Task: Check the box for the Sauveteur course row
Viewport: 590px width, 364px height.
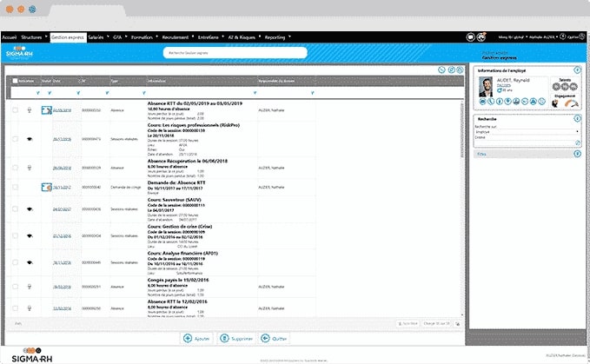Action: click(x=15, y=208)
